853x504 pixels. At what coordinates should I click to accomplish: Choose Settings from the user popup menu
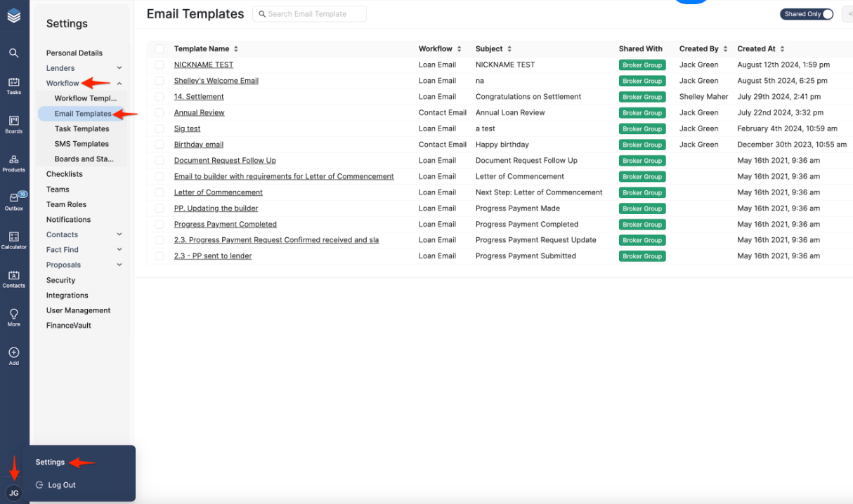(51, 462)
